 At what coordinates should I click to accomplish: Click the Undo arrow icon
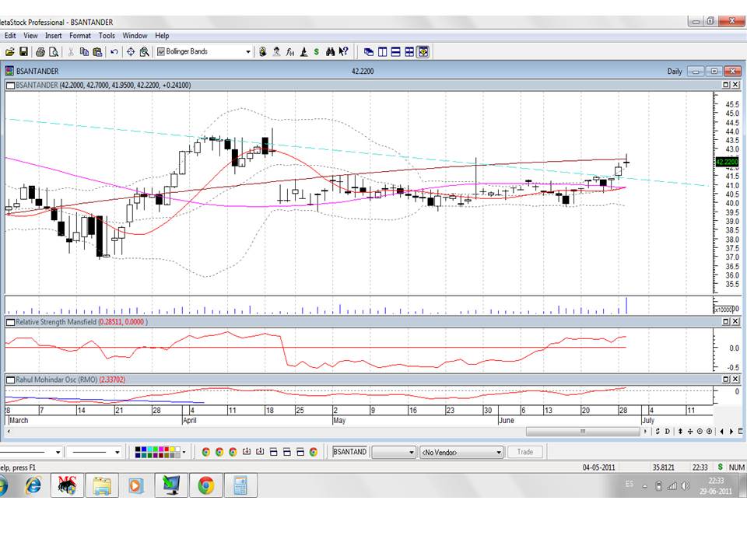click(114, 52)
